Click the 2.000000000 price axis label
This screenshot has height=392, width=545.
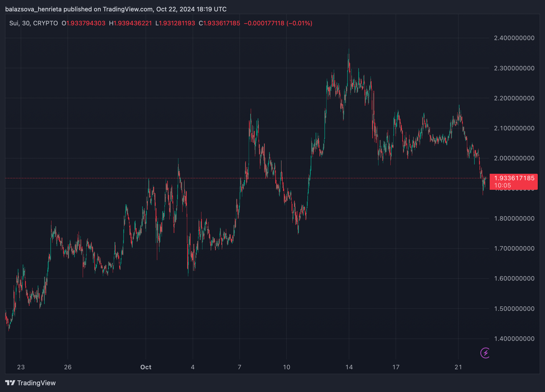[x=514, y=158]
